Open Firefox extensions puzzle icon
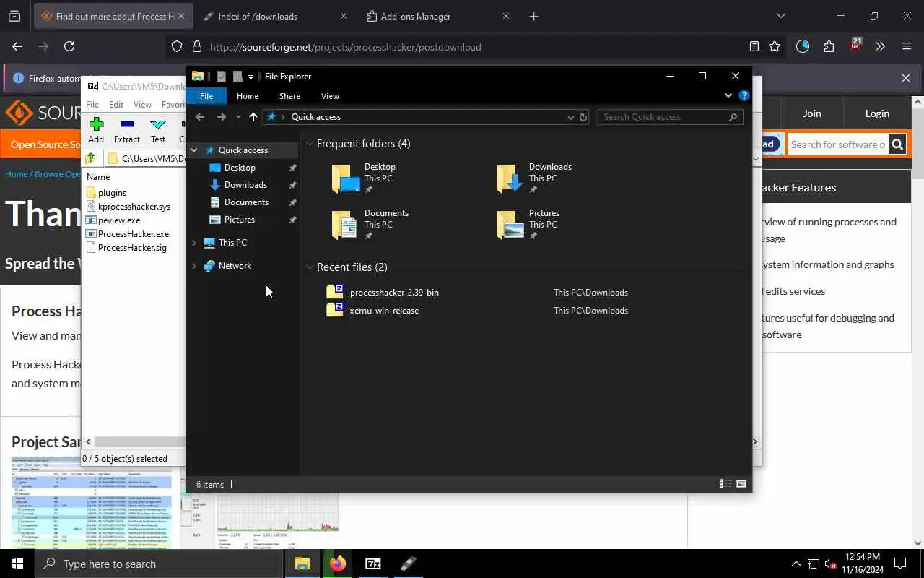Viewport: 924px width, 578px height. [x=829, y=46]
